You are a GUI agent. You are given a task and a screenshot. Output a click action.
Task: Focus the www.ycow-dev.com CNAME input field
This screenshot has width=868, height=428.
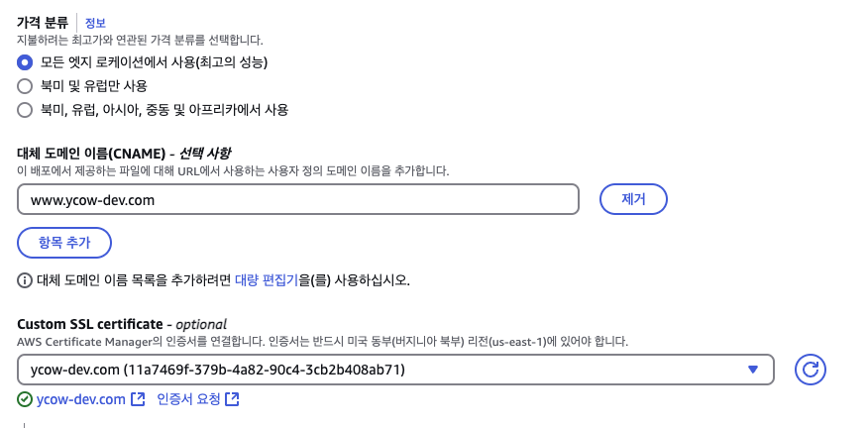(298, 199)
